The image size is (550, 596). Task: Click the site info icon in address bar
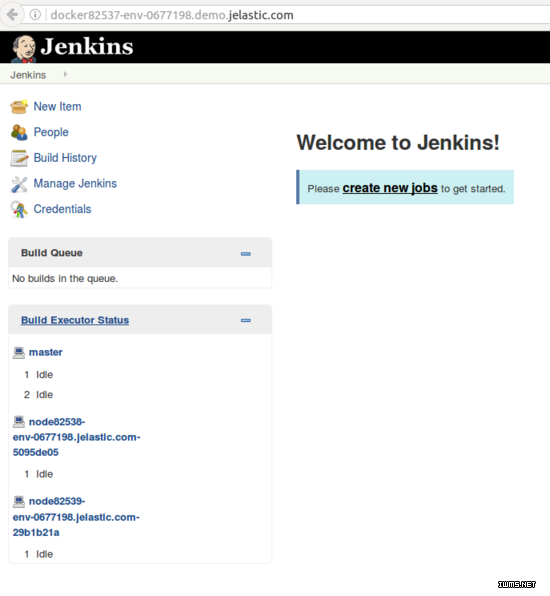[x=35, y=15]
